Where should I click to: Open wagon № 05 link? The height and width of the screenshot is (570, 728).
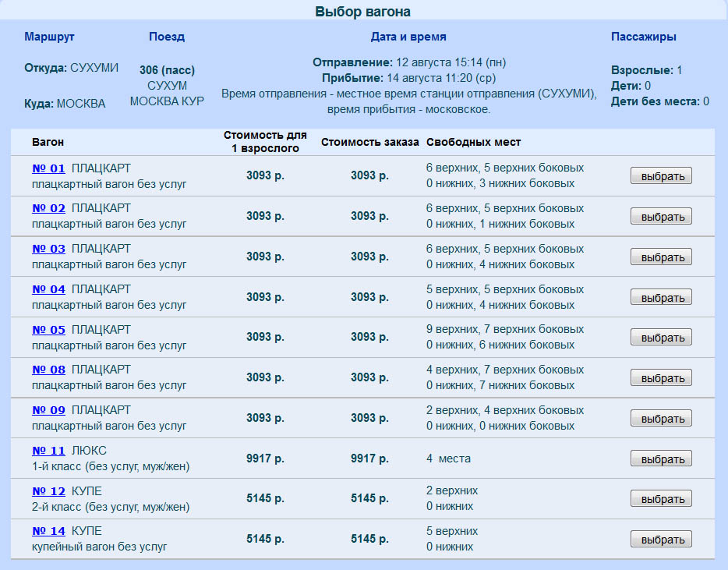(48, 330)
